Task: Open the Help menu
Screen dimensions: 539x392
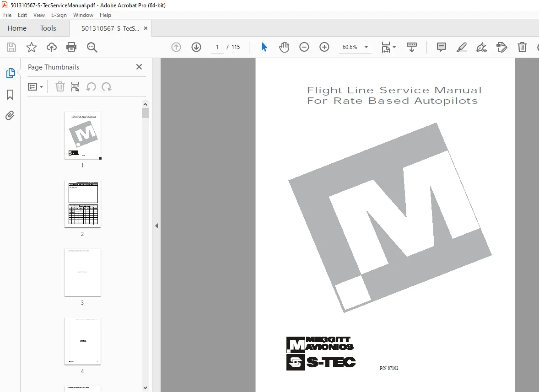Action: click(x=105, y=15)
